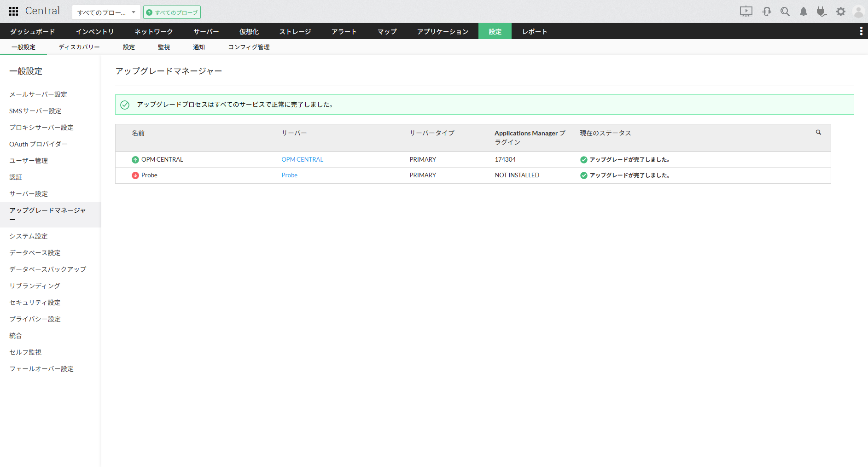The height and width of the screenshot is (467, 868).
Task: Open the gear settings icon
Action: (x=841, y=12)
